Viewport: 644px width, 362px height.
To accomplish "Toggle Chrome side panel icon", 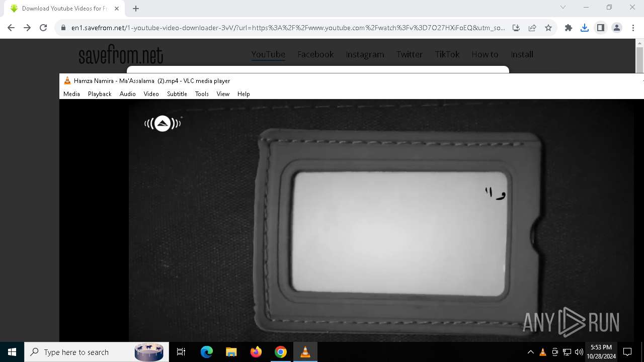I will coord(601,28).
